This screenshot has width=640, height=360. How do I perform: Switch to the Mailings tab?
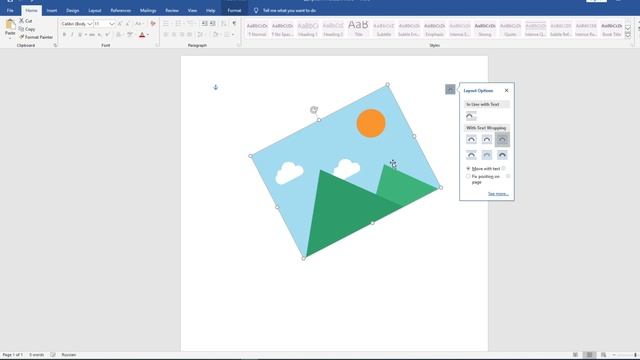tap(148, 10)
